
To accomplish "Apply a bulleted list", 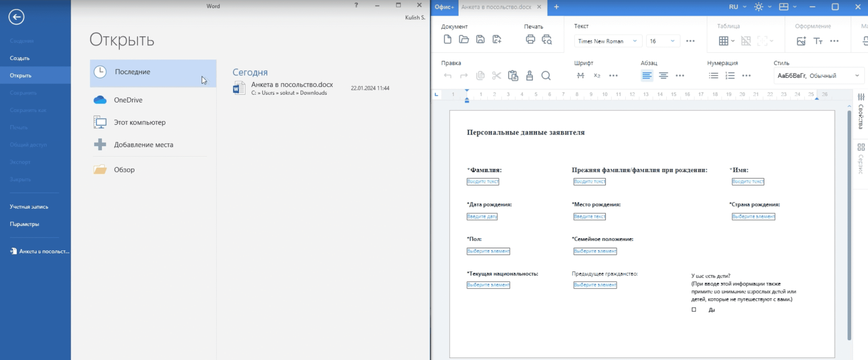I will point(713,76).
